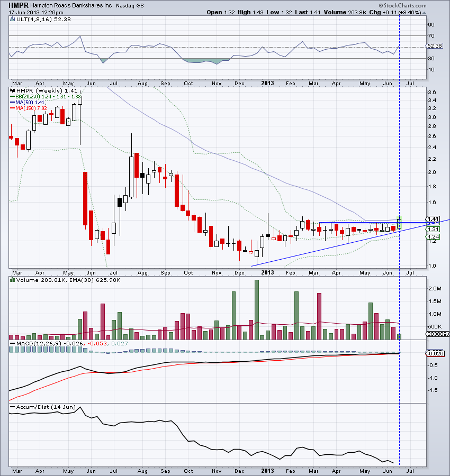Click the Low 1.32 value in header
Viewport: 450px width, 476px height.
pyautogui.click(x=279, y=13)
